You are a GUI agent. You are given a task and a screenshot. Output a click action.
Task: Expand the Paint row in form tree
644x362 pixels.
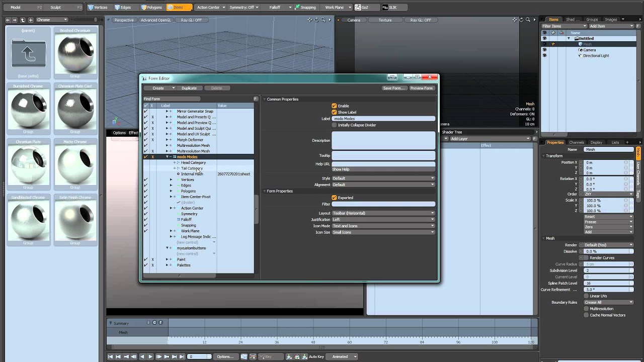point(167,259)
